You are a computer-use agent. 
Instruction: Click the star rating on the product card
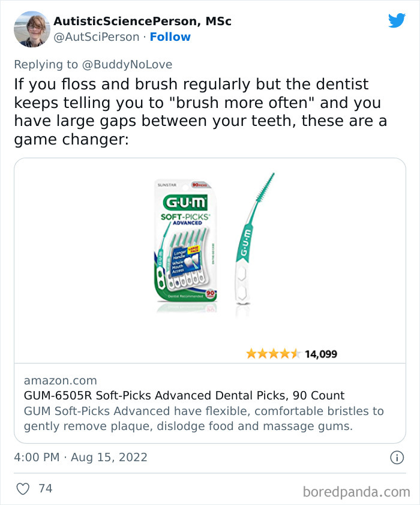(272, 354)
